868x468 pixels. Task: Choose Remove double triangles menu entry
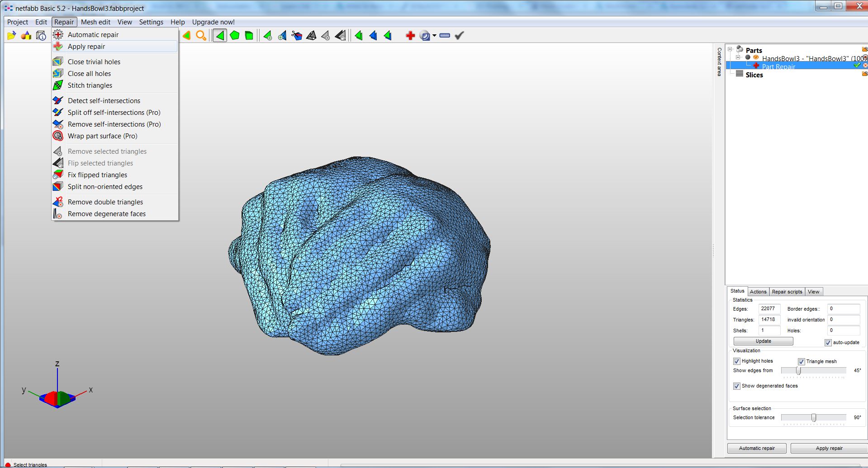[x=115, y=202]
